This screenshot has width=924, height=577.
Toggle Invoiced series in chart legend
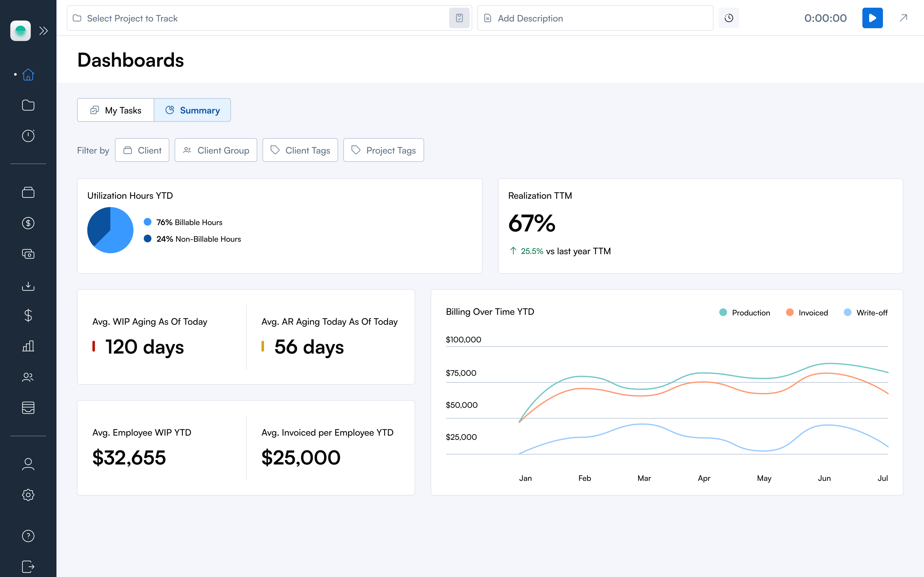pos(807,312)
